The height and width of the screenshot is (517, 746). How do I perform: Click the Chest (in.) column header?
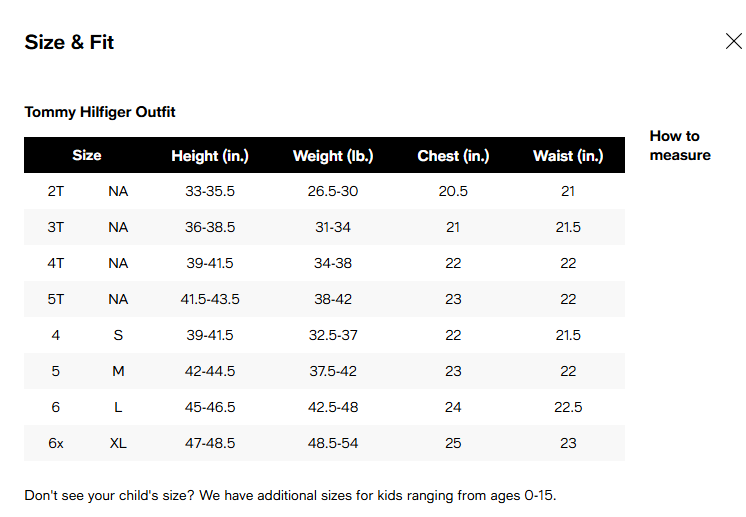(x=453, y=156)
